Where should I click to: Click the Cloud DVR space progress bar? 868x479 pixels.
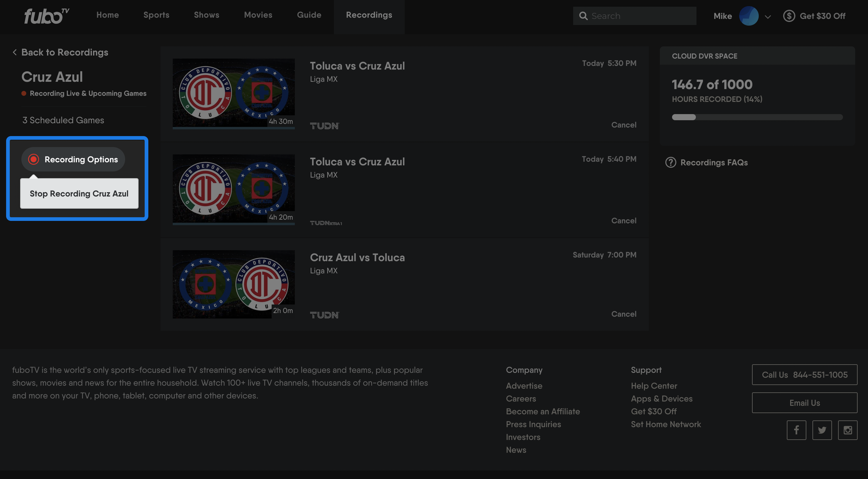(757, 117)
